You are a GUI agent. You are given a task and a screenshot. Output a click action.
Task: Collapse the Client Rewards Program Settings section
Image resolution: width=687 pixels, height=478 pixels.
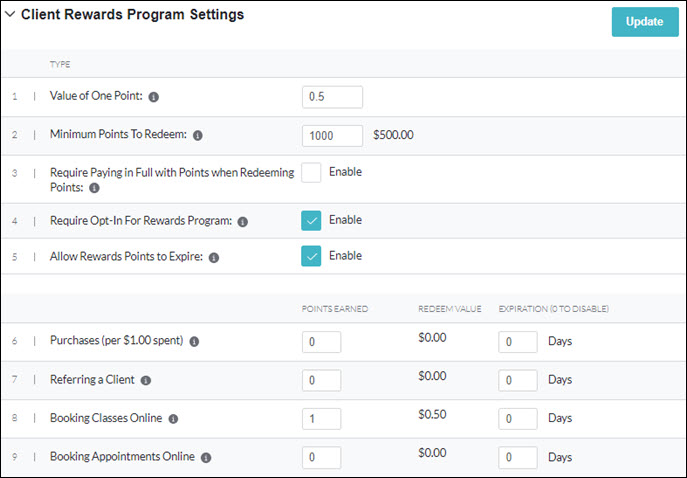click(x=10, y=15)
